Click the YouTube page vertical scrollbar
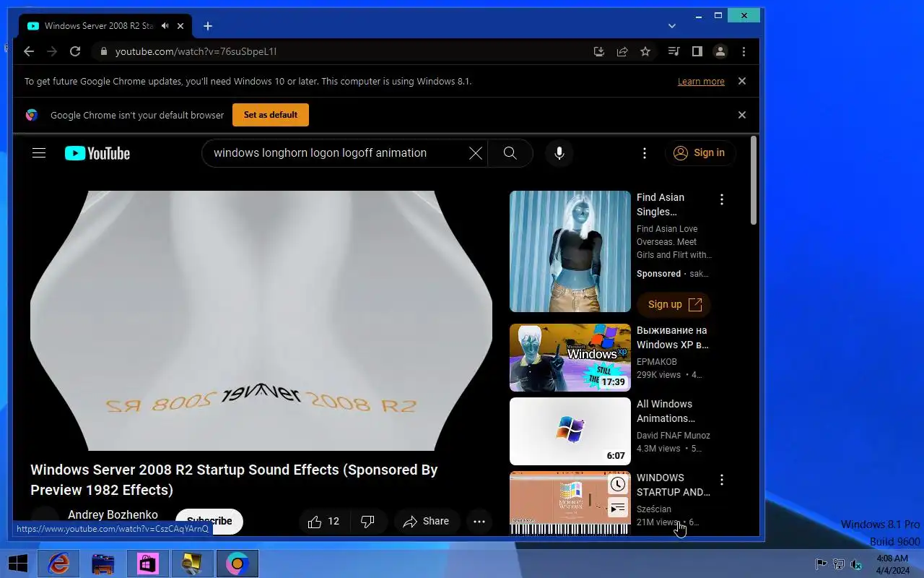Viewport: 924px width, 578px height. point(754,181)
